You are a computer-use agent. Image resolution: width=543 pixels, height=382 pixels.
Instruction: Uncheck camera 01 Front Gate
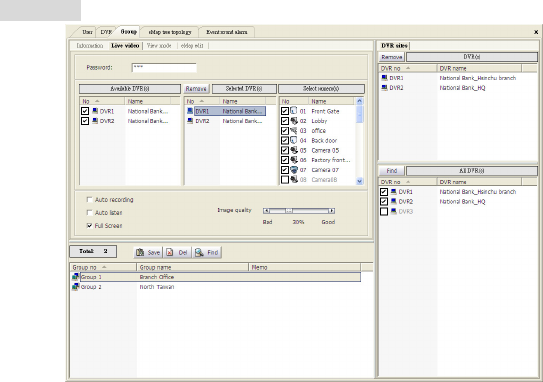285,111
